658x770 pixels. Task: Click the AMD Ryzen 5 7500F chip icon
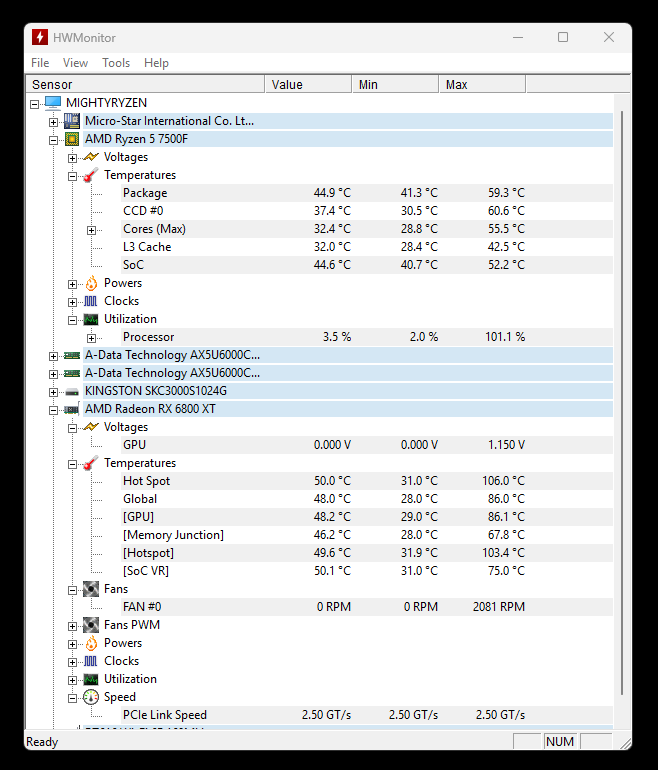click(x=72, y=139)
